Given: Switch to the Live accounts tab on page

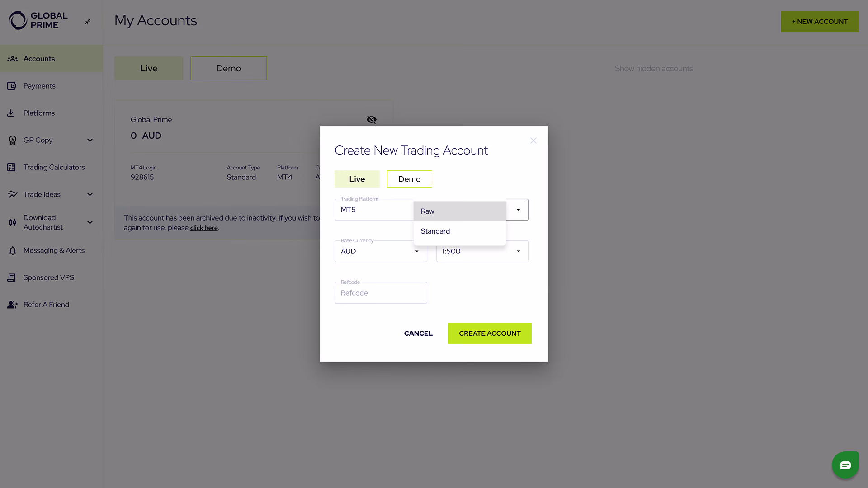Looking at the screenshot, I should point(149,68).
